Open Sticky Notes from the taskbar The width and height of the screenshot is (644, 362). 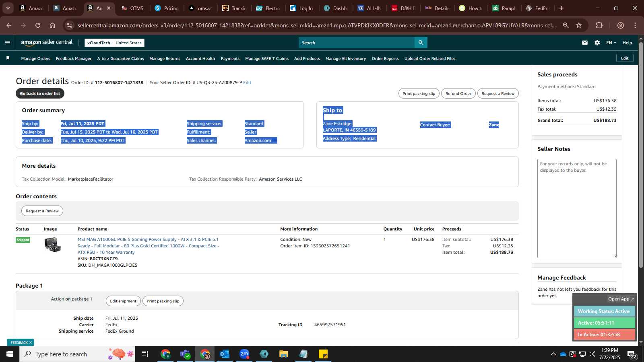(323, 354)
